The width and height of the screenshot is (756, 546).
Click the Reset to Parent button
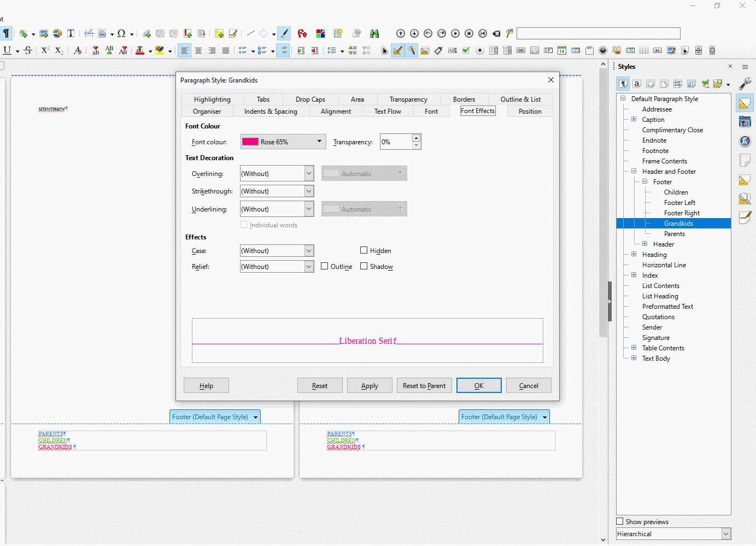(x=424, y=385)
